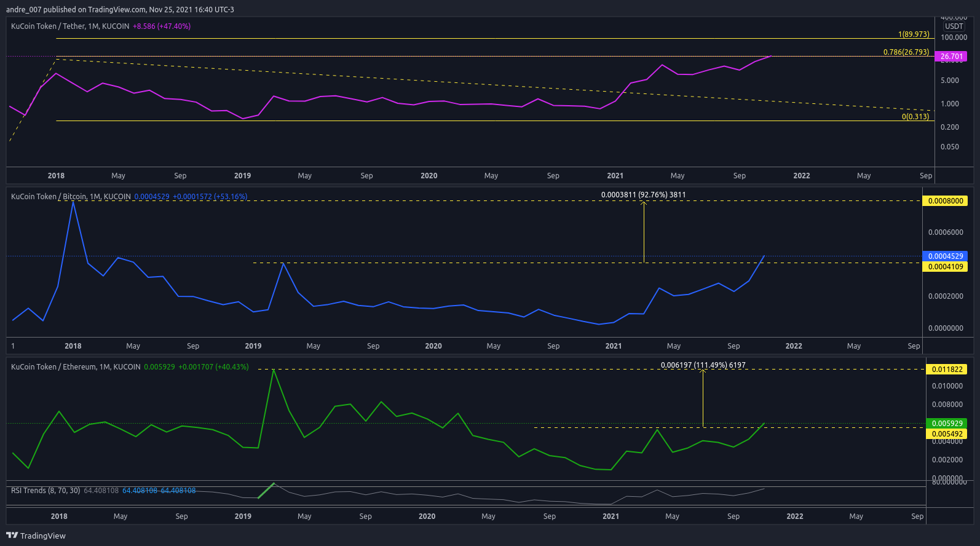Screen dimensions: 980x546
Task: Click the 0.0006000 value on the Bitcoin price axis
Action: [946, 232]
